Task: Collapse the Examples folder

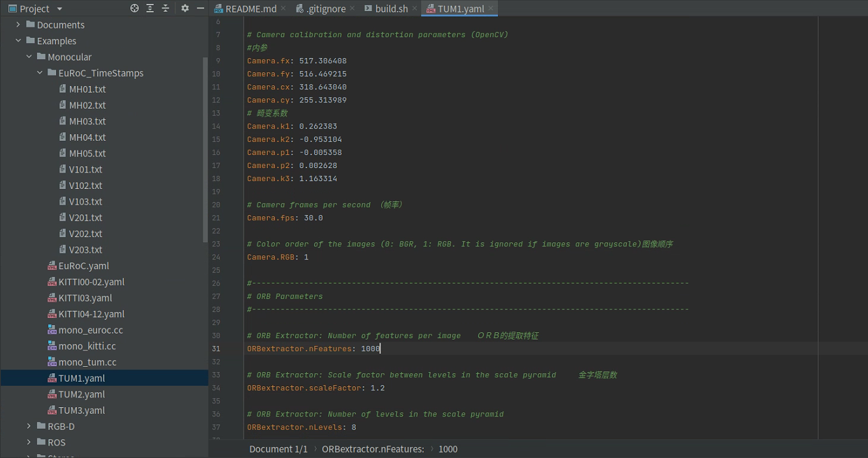Action: tap(18, 40)
